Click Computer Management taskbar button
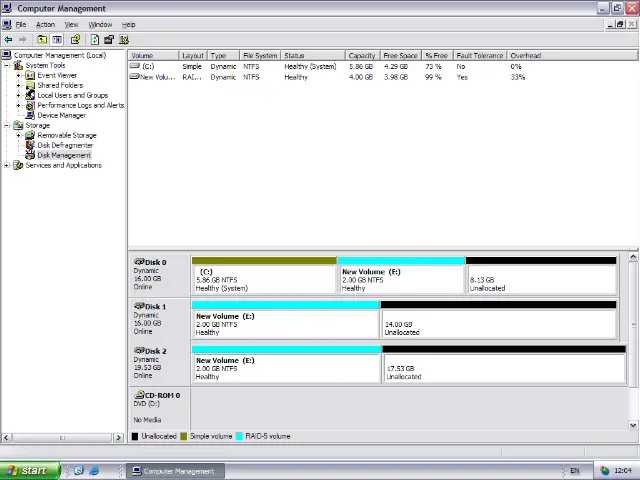The image size is (640, 480). click(x=176, y=471)
